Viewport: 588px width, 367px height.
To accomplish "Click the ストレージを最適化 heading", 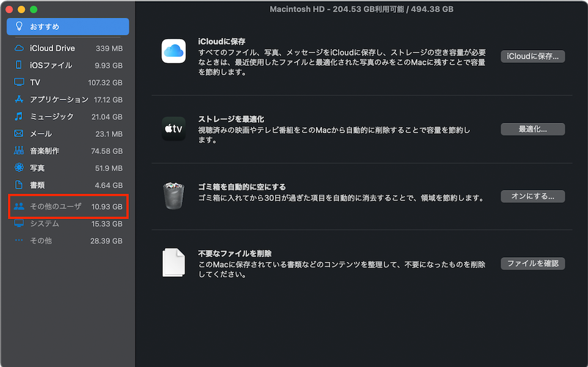I will point(231,119).
